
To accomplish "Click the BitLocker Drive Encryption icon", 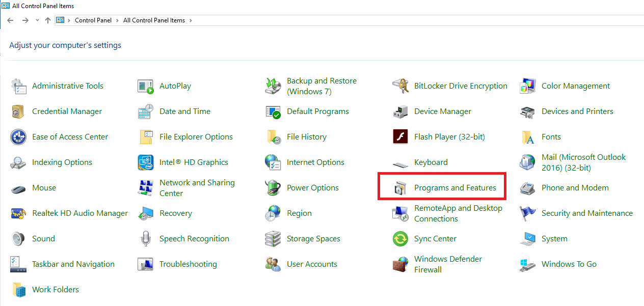I will (x=400, y=86).
